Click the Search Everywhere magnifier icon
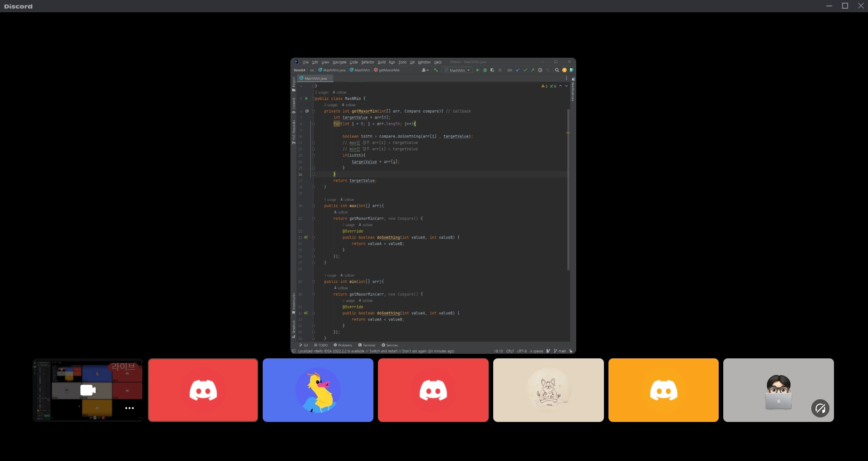 click(557, 70)
